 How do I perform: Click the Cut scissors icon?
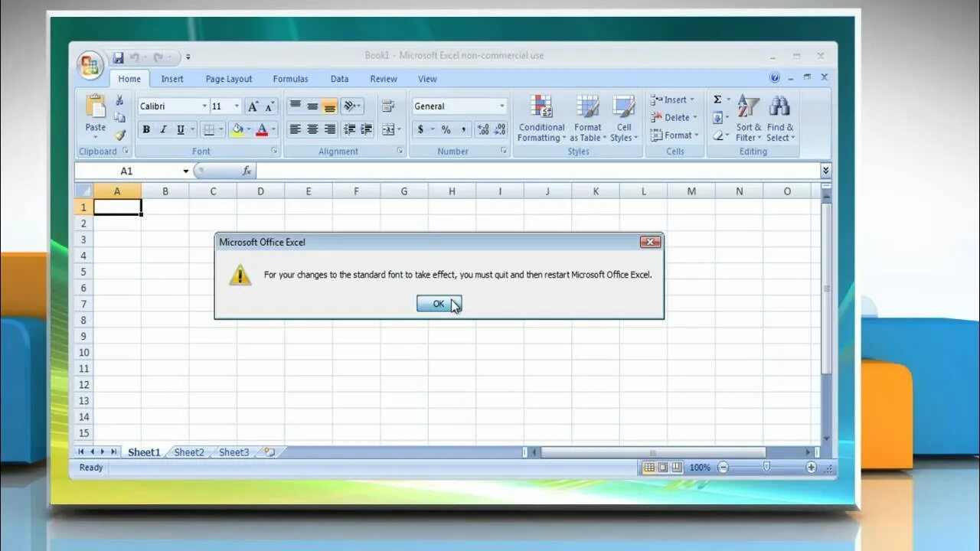coord(119,100)
